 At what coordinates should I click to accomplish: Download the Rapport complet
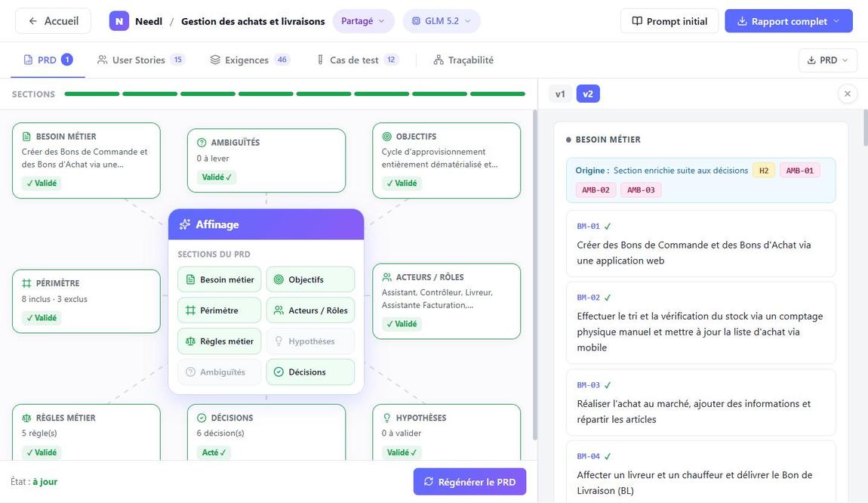pos(788,21)
